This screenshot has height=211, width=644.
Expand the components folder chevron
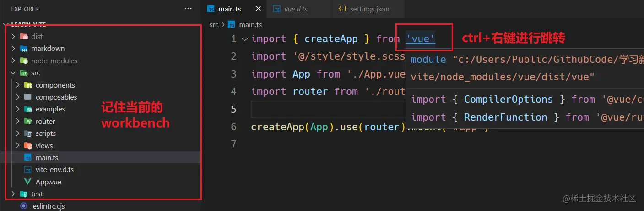tap(17, 85)
